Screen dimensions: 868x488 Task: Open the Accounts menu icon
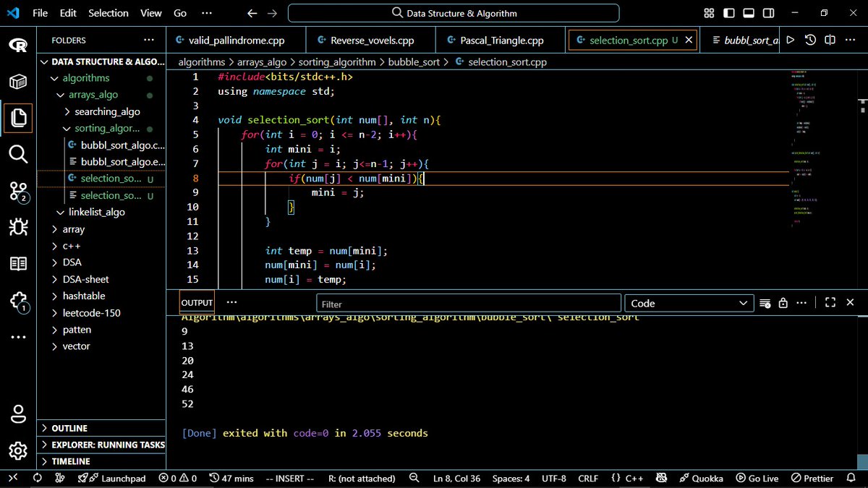[18, 414]
